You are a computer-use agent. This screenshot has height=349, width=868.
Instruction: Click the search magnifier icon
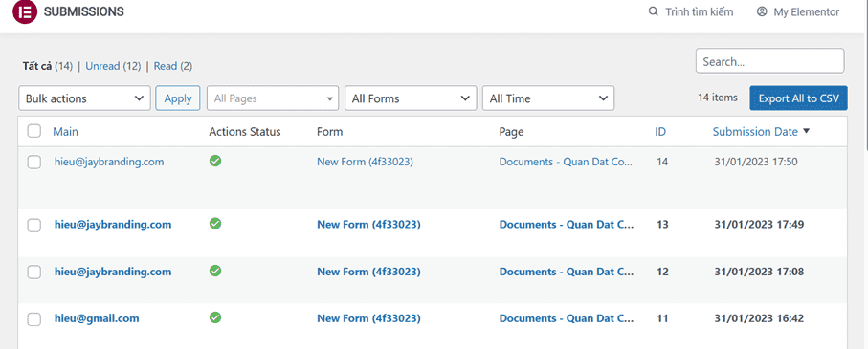(x=654, y=11)
